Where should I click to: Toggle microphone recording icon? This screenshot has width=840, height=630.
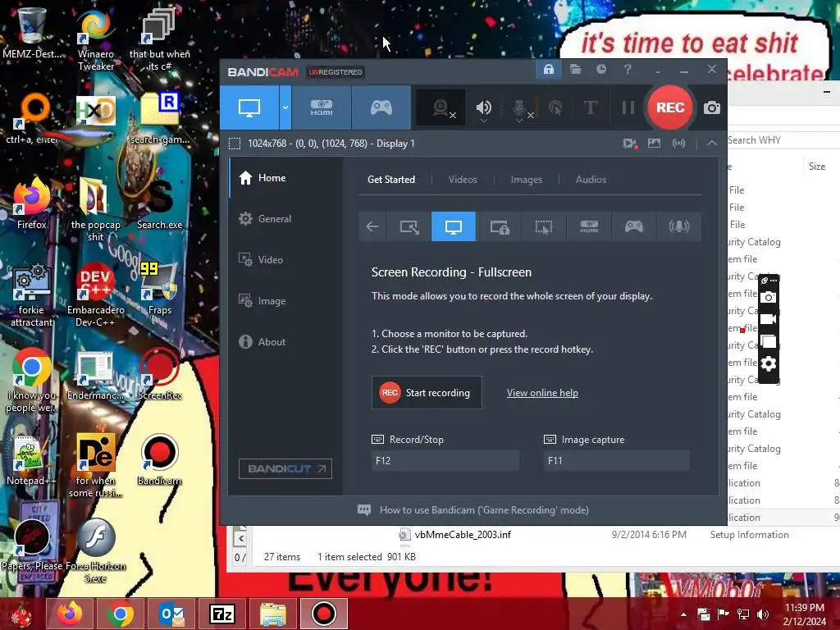click(x=521, y=108)
